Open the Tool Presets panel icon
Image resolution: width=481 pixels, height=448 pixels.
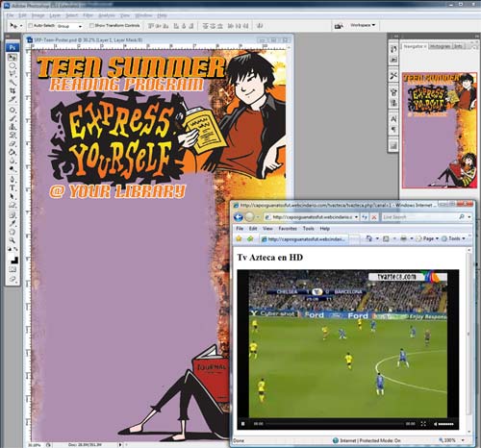click(x=393, y=76)
